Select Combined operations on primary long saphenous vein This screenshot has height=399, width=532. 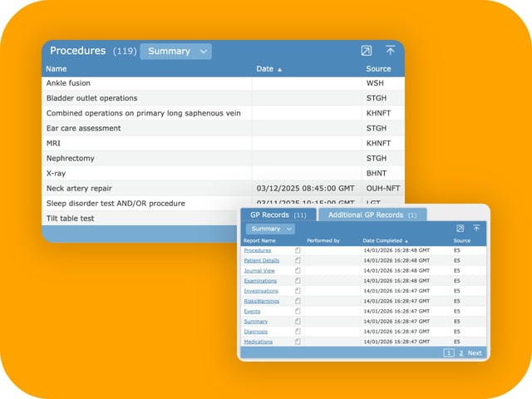223,113
